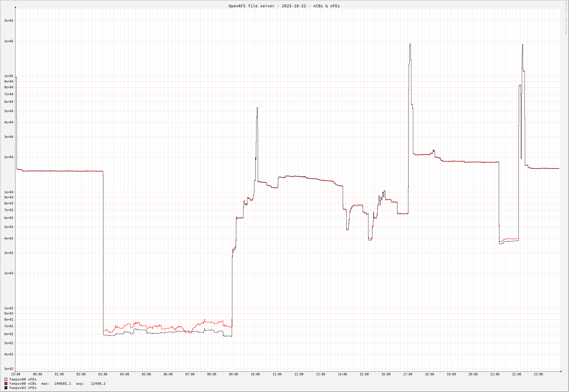Click the 12:00 time axis label
Image resolution: width=569 pixels, height=392 pixels.
click(x=299, y=374)
